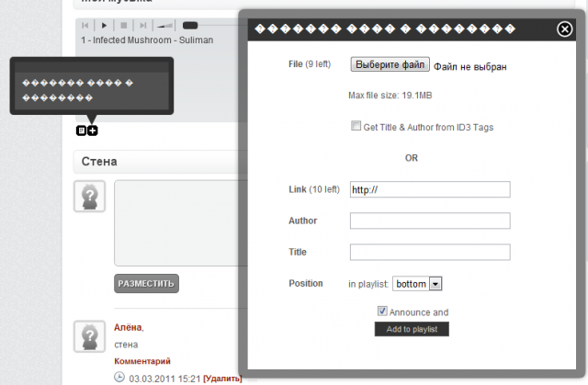This screenshot has width=588, height=385.
Task: Focus the Link http:// input field
Action: [x=430, y=189]
